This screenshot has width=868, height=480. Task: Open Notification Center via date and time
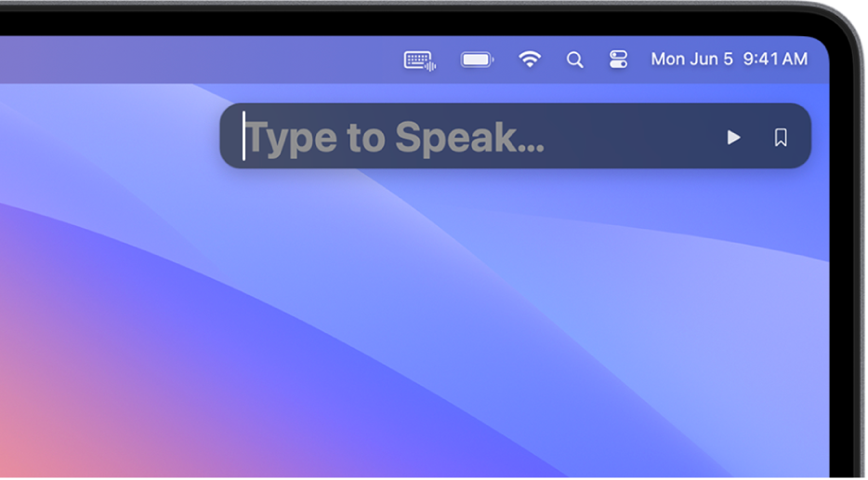coord(729,60)
